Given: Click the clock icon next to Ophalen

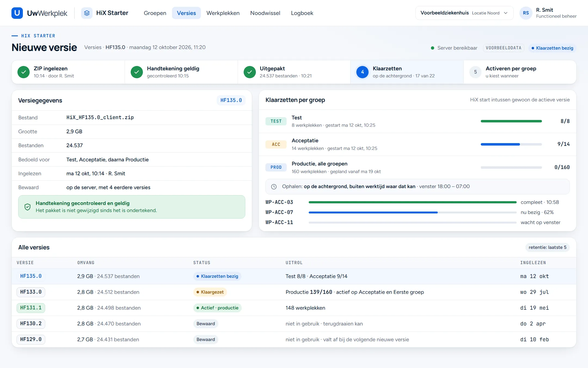Looking at the screenshot, I should click(274, 187).
